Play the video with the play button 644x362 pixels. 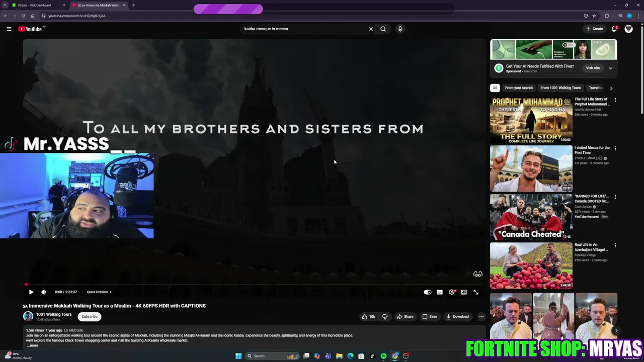(x=31, y=292)
